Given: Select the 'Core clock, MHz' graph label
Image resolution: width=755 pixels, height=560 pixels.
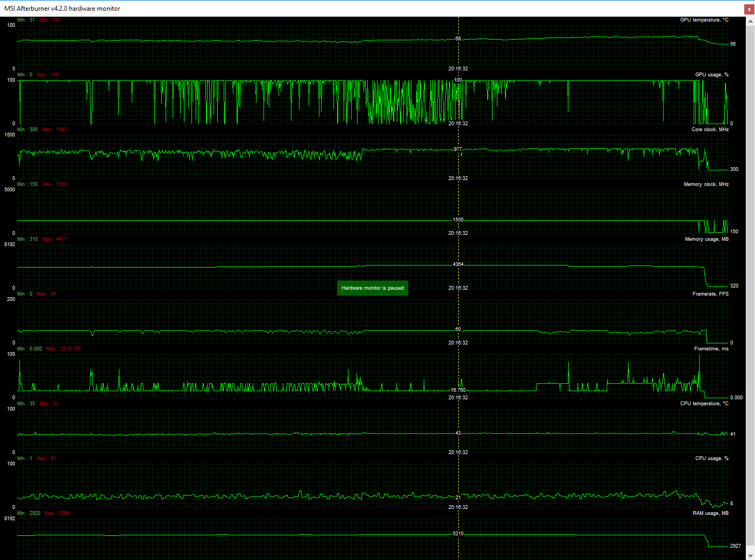Looking at the screenshot, I should (x=710, y=130).
